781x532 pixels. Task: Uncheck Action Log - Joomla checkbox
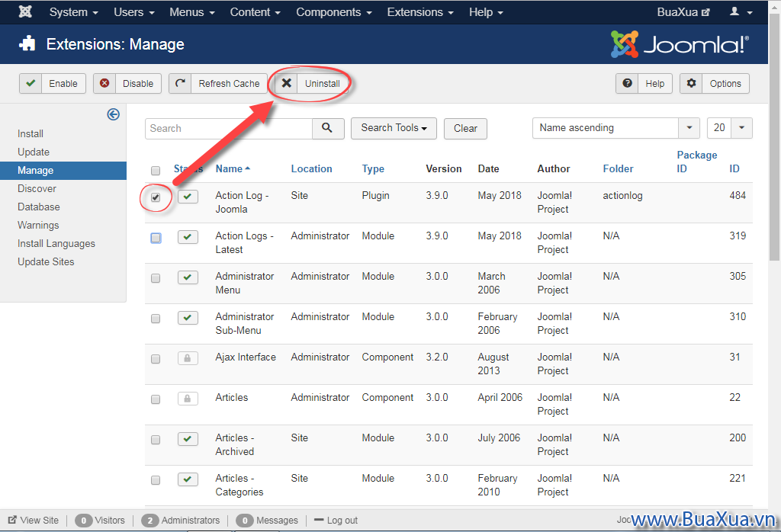click(156, 197)
